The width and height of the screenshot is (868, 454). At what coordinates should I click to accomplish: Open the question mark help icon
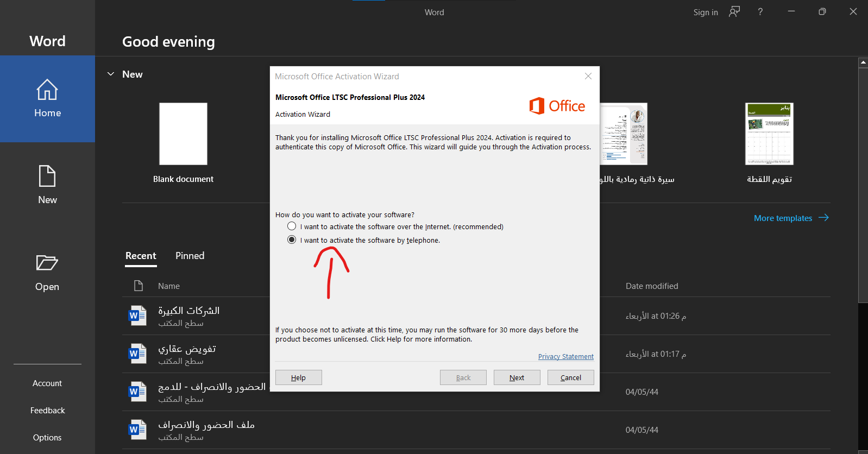[x=760, y=12]
